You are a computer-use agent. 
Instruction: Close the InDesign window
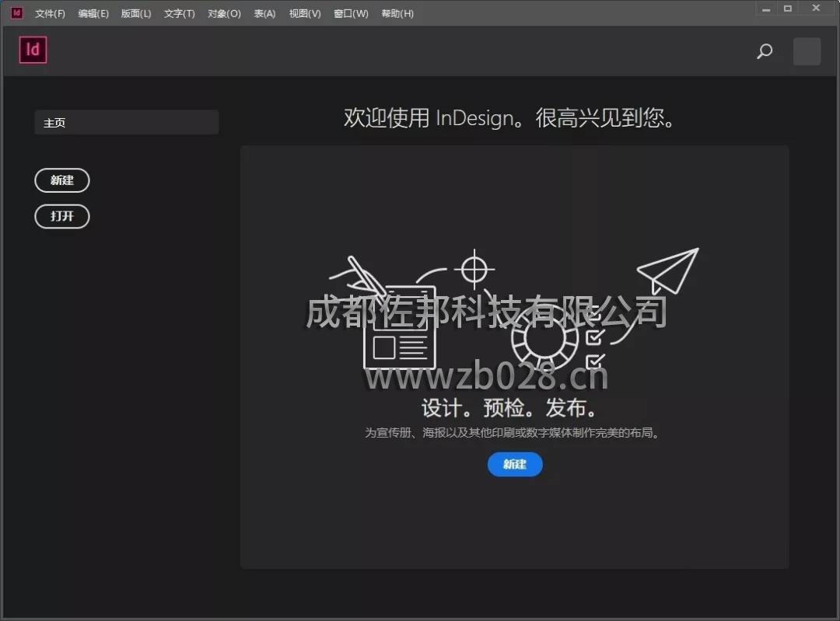(x=816, y=8)
